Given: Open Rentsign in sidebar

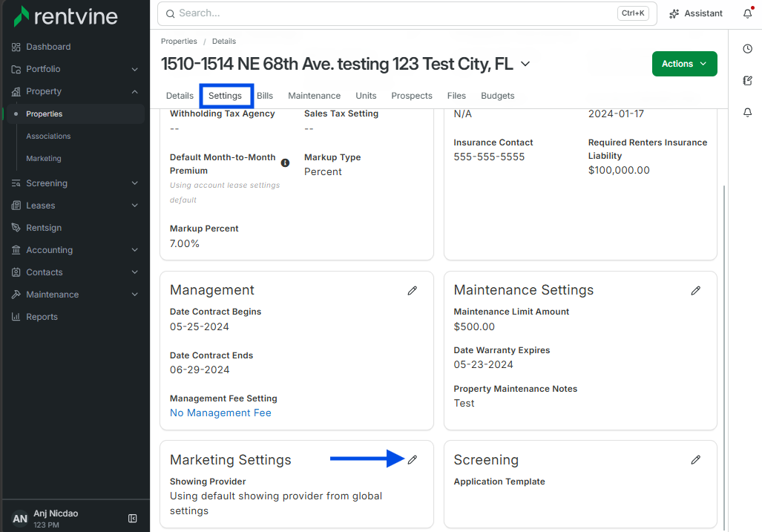Looking at the screenshot, I should (44, 228).
